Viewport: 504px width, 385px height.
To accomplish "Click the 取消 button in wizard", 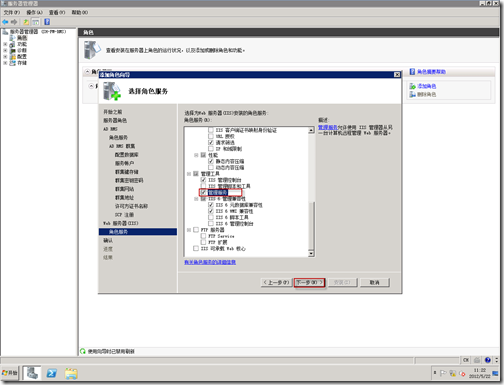I will (375, 283).
